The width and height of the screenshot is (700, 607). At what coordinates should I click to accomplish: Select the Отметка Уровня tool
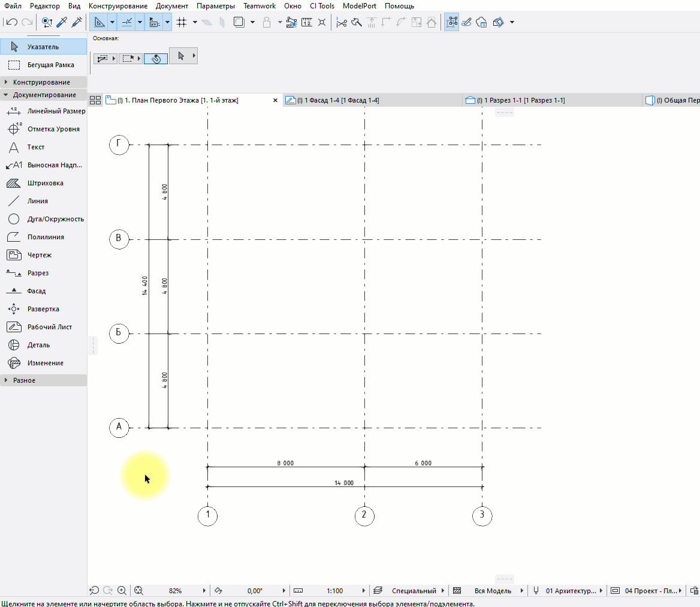click(43, 129)
